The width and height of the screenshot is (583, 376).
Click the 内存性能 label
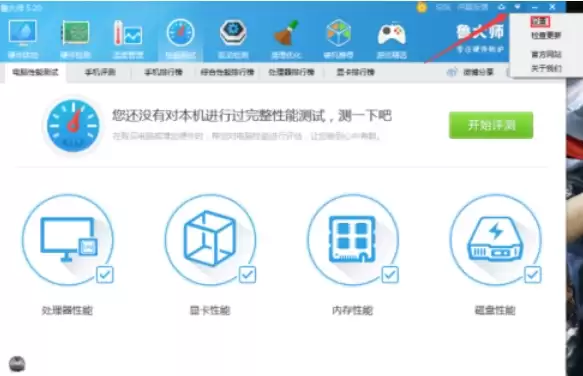pyautogui.click(x=352, y=310)
